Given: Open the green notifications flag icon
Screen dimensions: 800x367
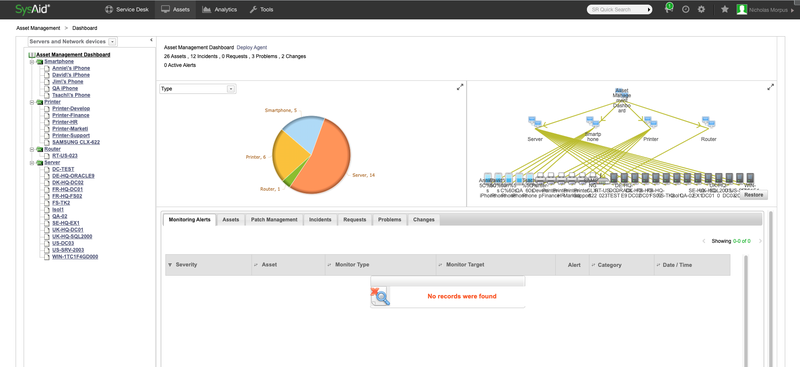Looking at the screenshot, I should coord(669,8).
